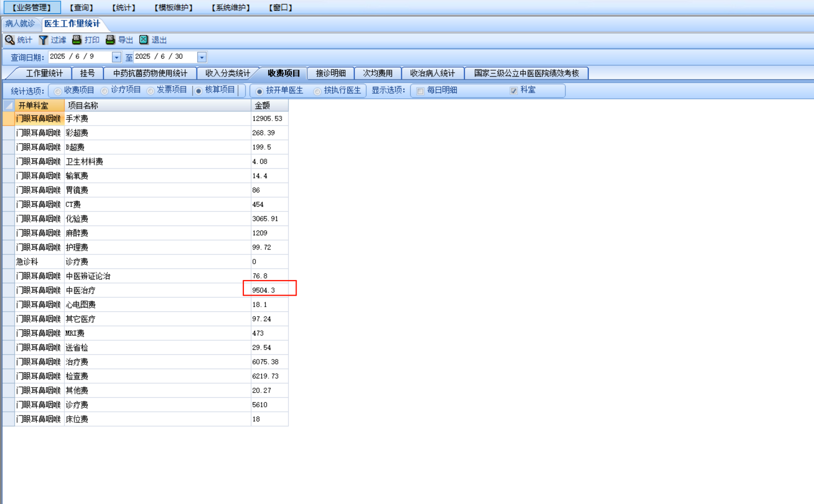
Task: Click the 统计 magnifier icon
Action: click(x=10, y=40)
